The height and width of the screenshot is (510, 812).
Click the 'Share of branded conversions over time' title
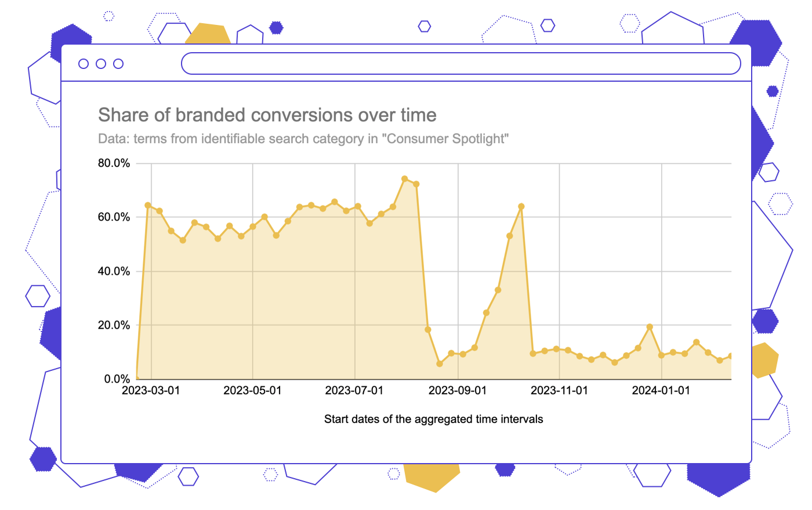click(x=267, y=115)
